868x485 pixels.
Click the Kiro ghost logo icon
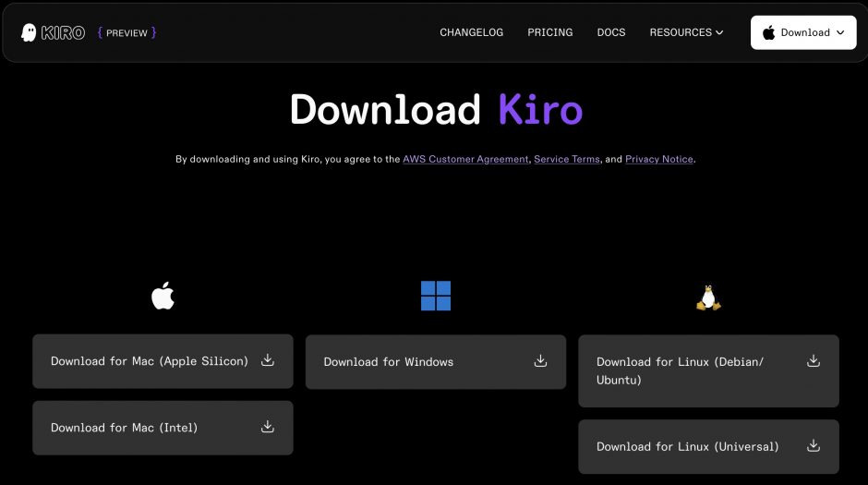(x=29, y=32)
